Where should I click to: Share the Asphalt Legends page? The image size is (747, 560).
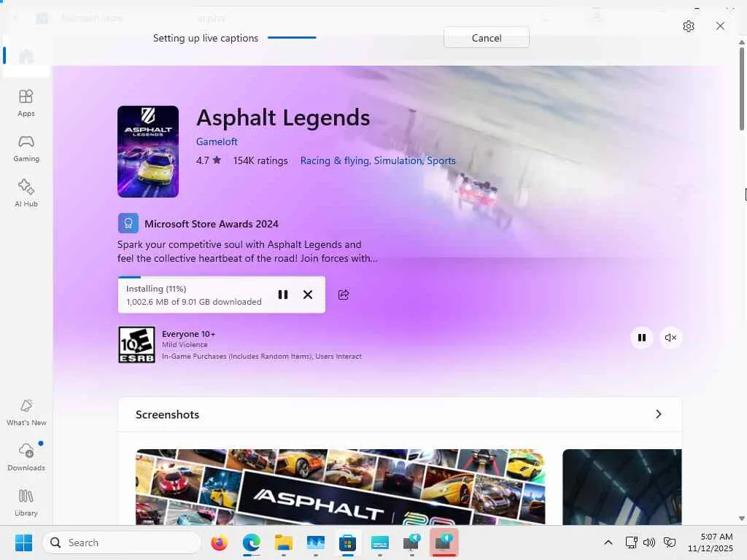pos(344,295)
